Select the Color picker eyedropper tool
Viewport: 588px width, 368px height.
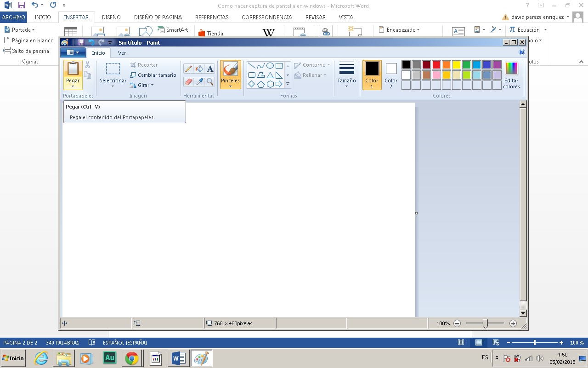click(199, 81)
